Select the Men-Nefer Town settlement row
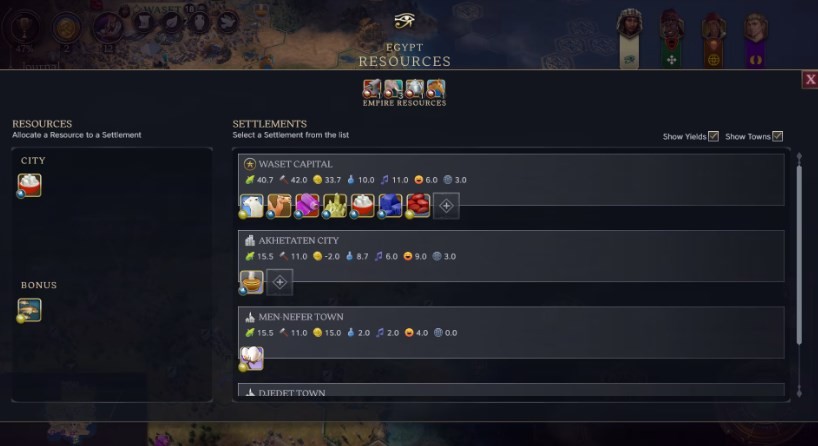This screenshot has width=818, height=446. coord(511,332)
